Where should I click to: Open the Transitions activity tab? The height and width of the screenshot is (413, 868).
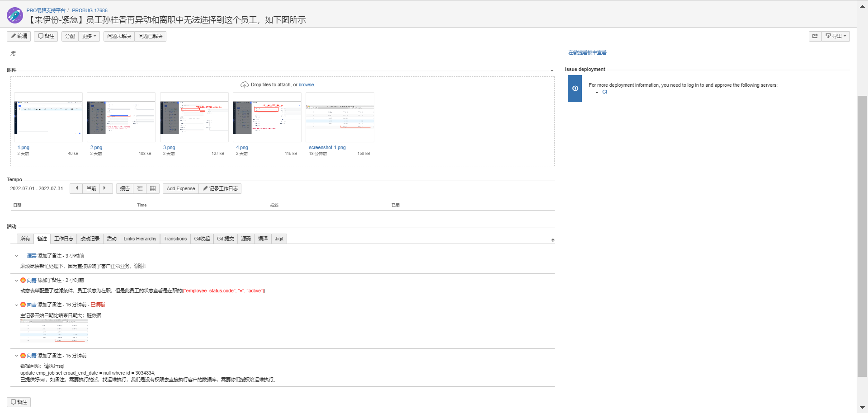(175, 239)
